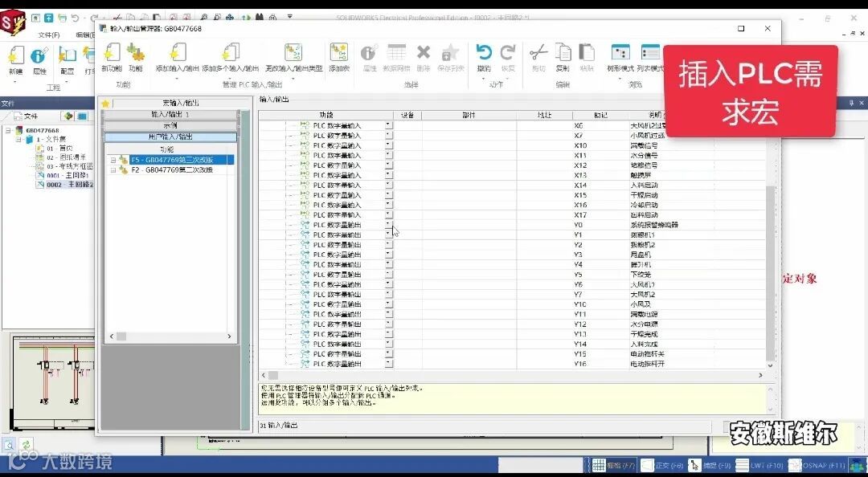Viewport: 868px width, 477px height.
Task: Click the Y11 mnemonic cell
Action: coord(600,314)
